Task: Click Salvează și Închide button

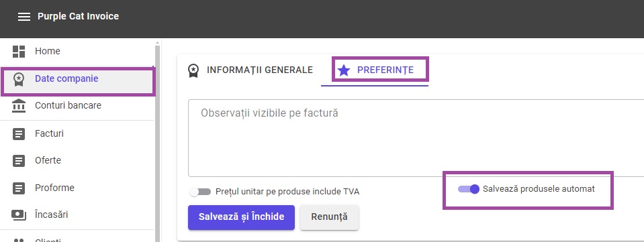Action: pyautogui.click(x=242, y=217)
